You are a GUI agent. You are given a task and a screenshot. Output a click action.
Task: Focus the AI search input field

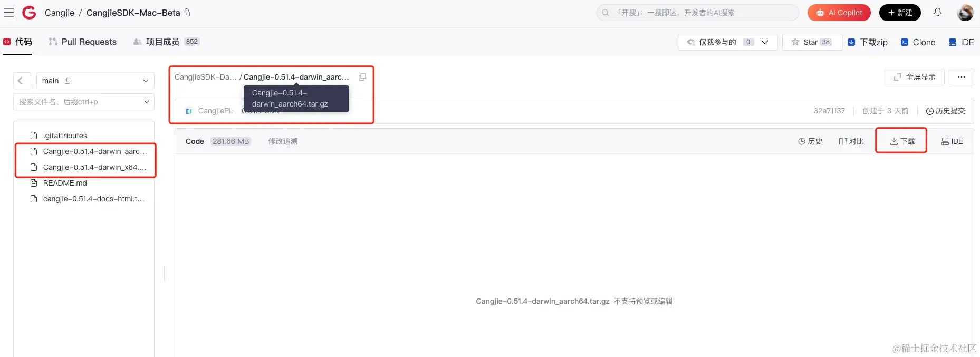(697, 13)
